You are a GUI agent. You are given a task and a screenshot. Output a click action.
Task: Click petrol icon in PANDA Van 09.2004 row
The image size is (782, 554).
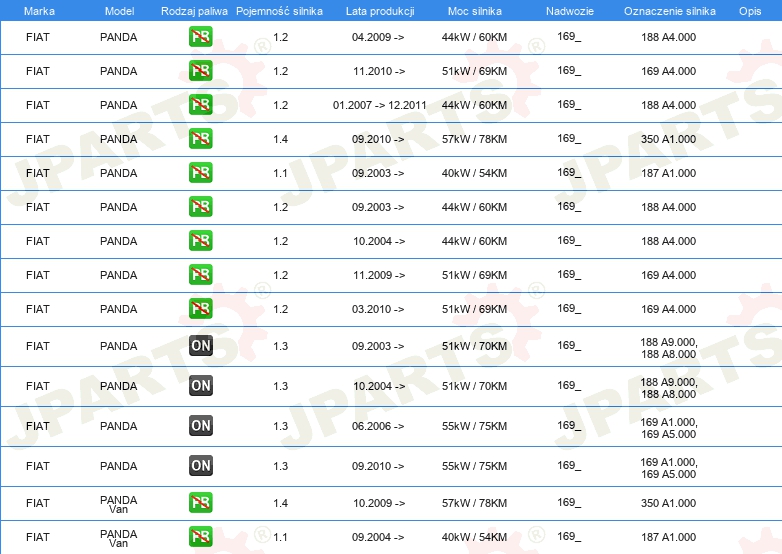(200, 537)
